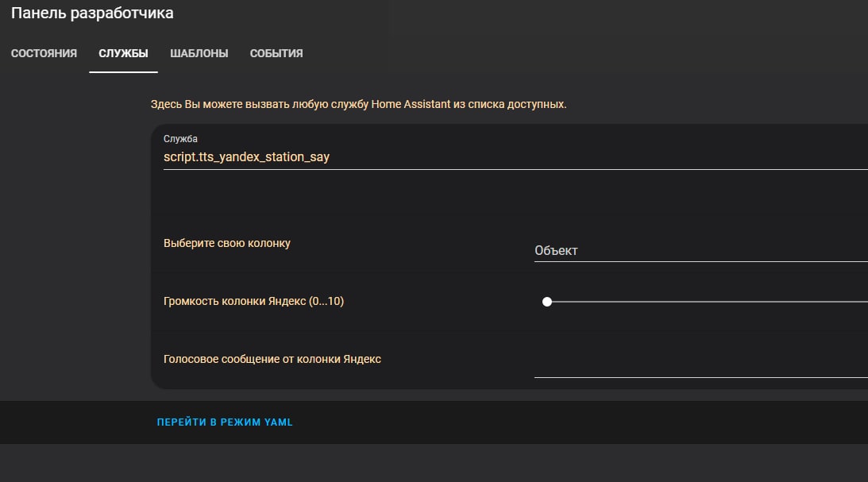Viewport: 868px width, 482px height.
Task: Click ПЕРЕЙТИ В РЕЖИМ YAML
Action: 225,422
